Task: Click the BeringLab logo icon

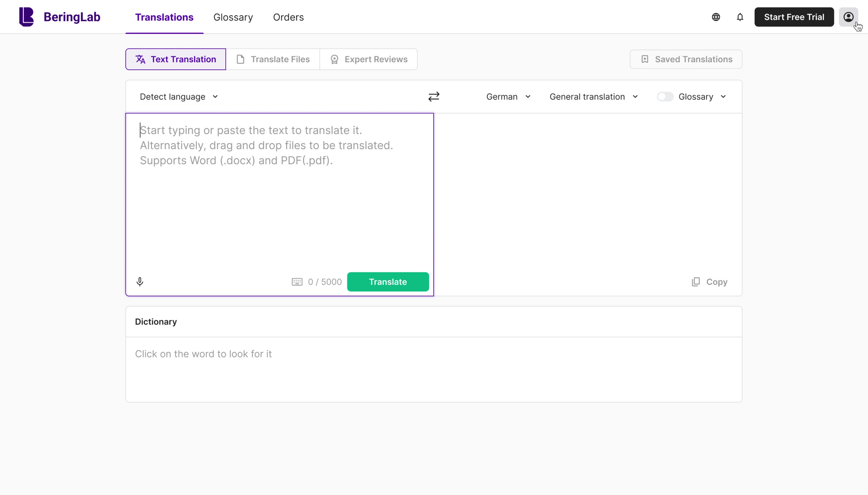Action: (26, 17)
